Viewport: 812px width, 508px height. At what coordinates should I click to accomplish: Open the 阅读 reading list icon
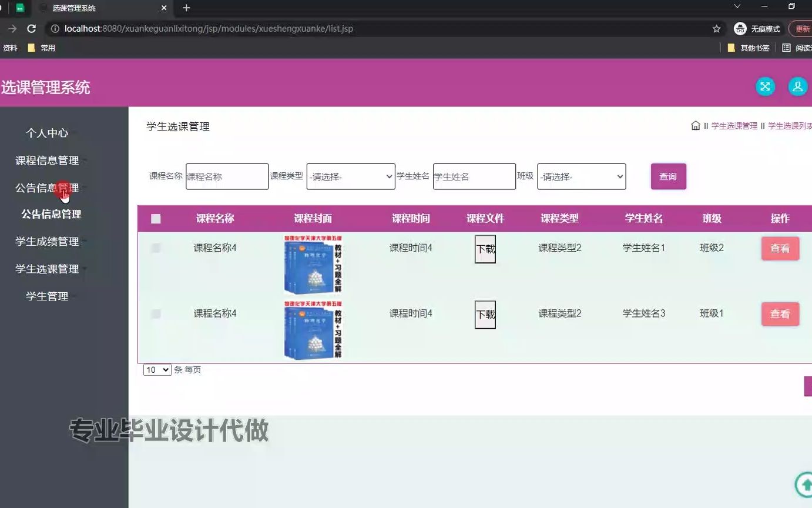point(786,48)
